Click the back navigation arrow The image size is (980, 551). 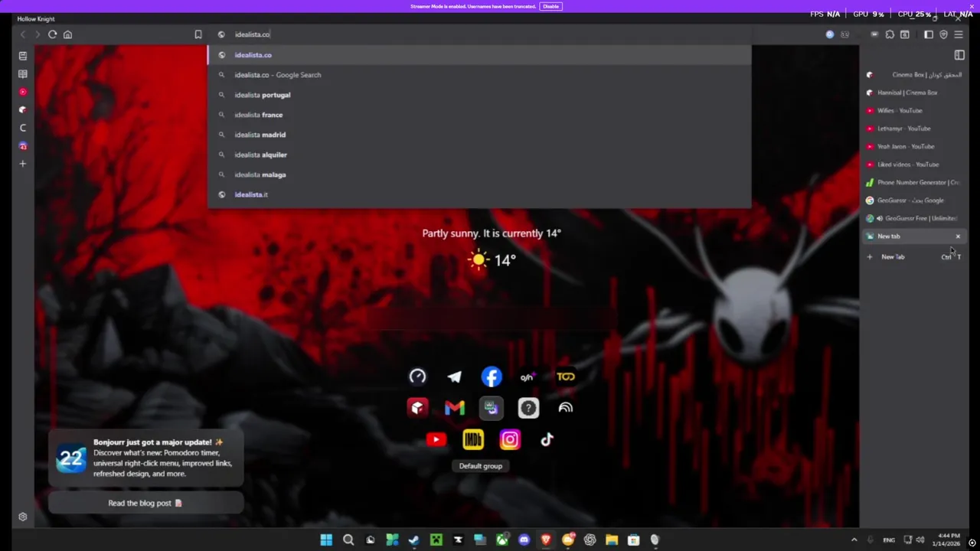23,34
